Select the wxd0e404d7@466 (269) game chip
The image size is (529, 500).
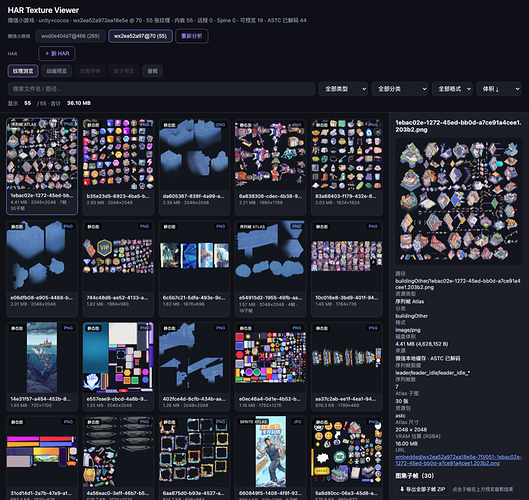[70, 36]
